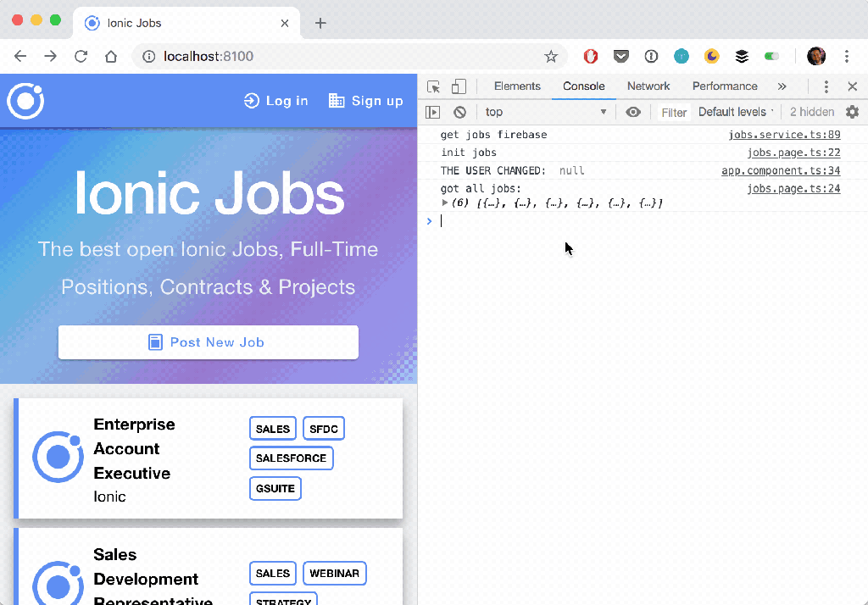
Task: Clear the console
Action: coord(459,113)
